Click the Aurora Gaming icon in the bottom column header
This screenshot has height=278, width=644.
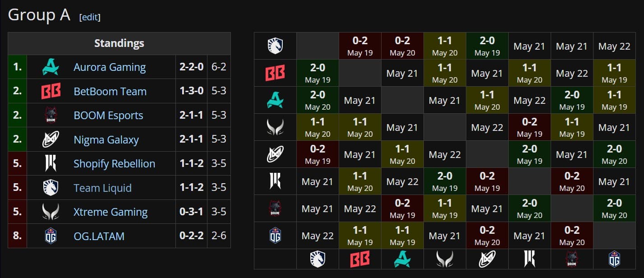pos(402,259)
